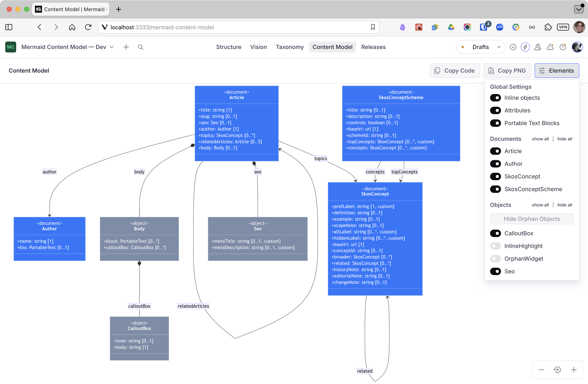Open the Drafts perspective dropdown

[x=480, y=47]
